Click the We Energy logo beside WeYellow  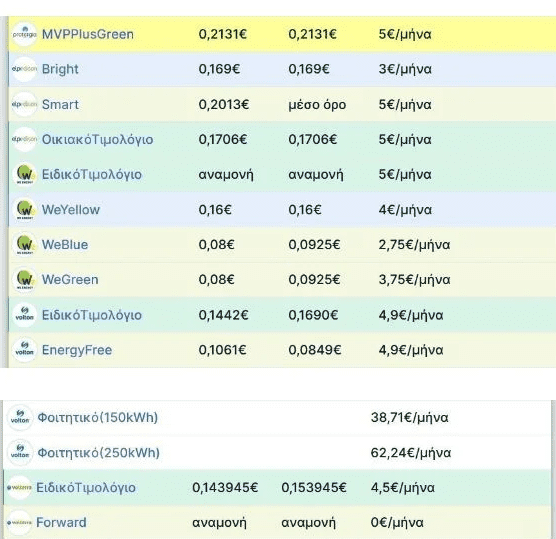click(x=25, y=210)
